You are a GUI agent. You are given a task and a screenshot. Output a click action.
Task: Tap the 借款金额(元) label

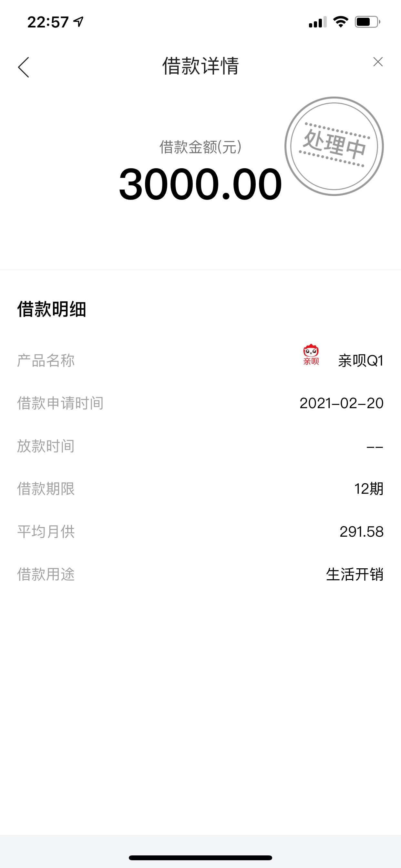200,147
